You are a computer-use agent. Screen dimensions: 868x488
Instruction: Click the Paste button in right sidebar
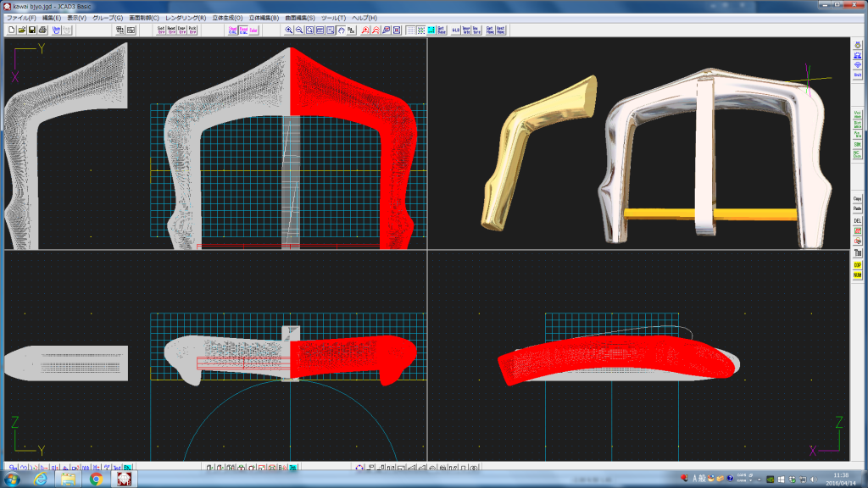(x=857, y=208)
